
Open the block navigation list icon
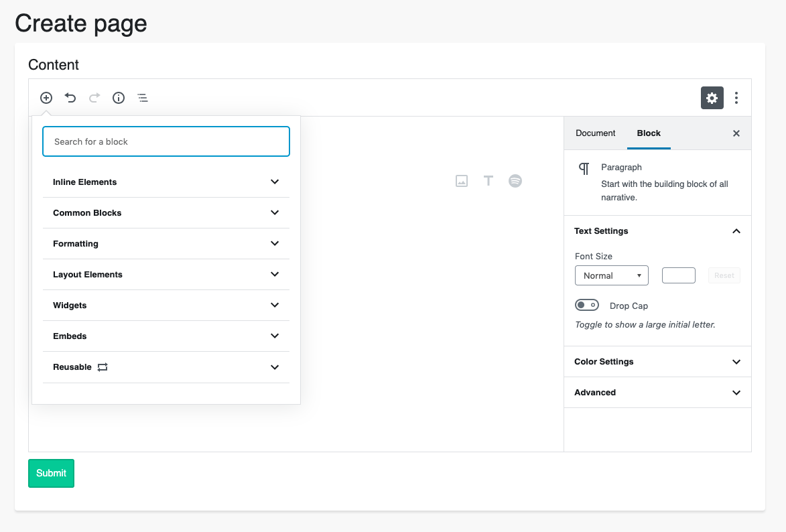tap(143, 98)
